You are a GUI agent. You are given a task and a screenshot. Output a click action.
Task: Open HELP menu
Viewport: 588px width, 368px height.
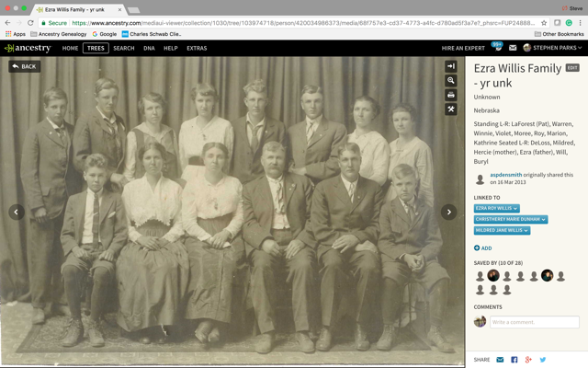pos(171,48)
